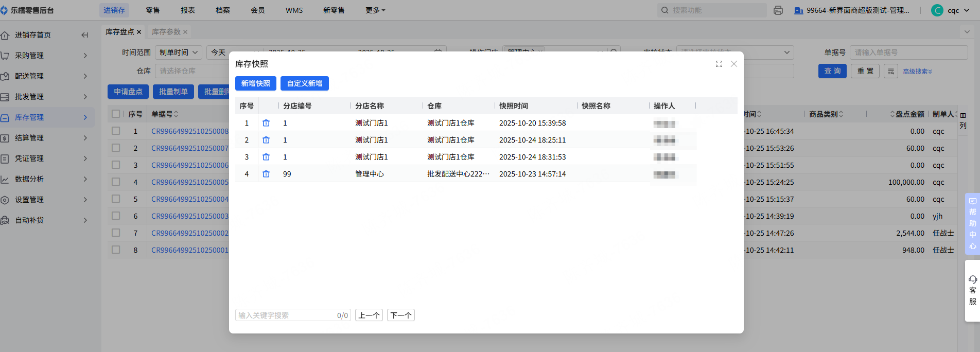Open the column settings 列 icon
This screenshot has height=352, width=980.
coord(963,120)
